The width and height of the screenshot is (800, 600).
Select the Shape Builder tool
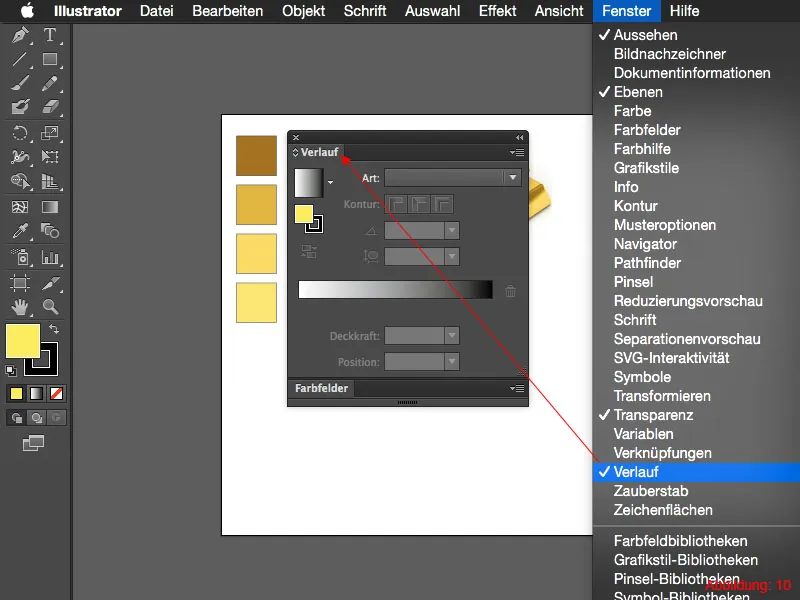coord(20,182)
